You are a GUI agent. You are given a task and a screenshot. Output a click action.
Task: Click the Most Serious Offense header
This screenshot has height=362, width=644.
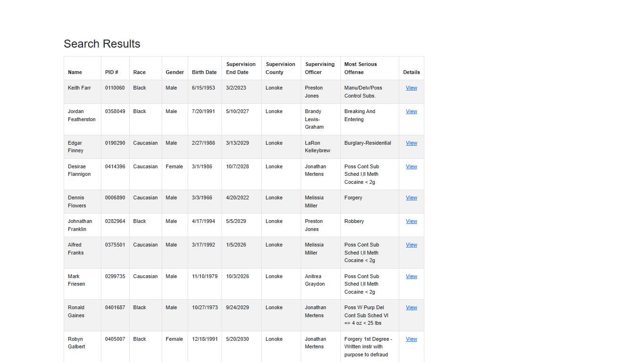361,68
